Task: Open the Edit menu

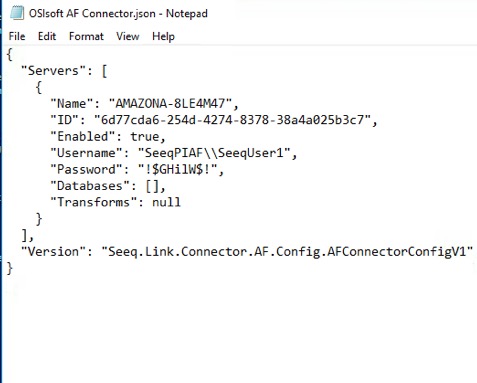Action: 47,36
